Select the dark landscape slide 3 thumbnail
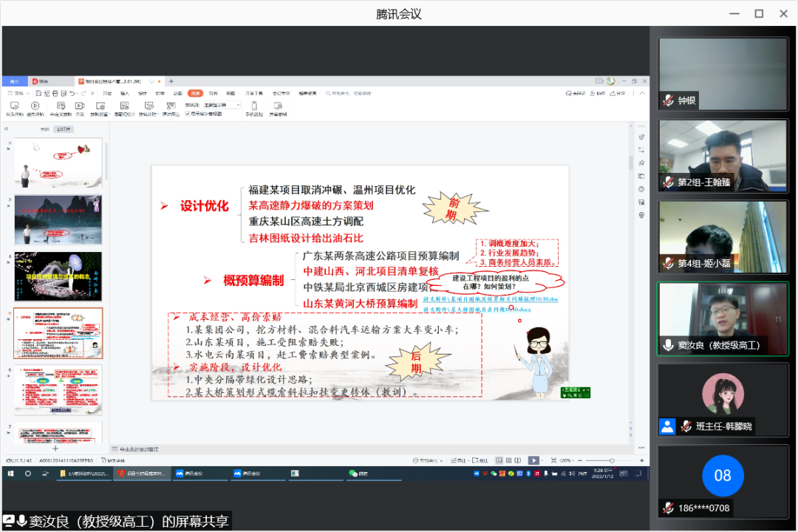The width and height of the screenshot is (798, 532). [x=58, y=219]
